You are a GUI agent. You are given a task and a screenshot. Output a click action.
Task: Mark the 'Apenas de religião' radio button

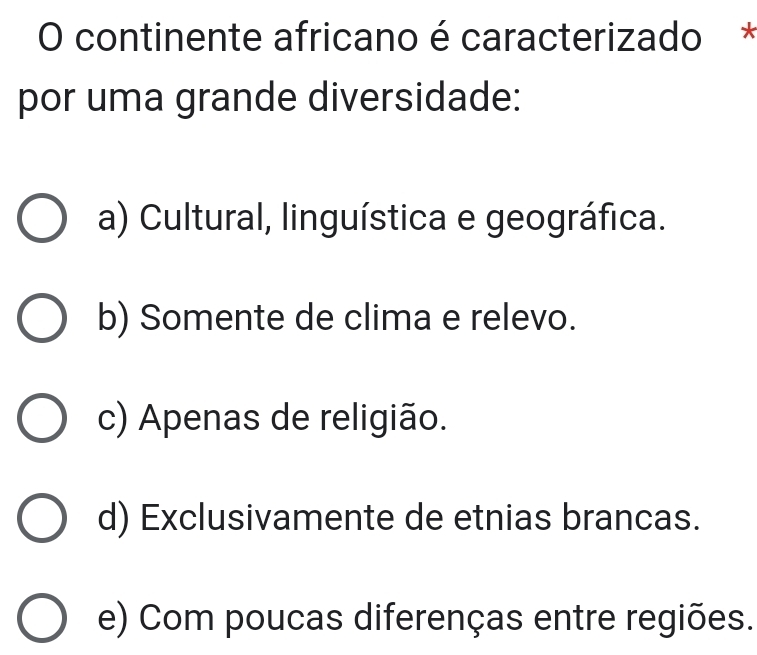click(x=43, y=420)
